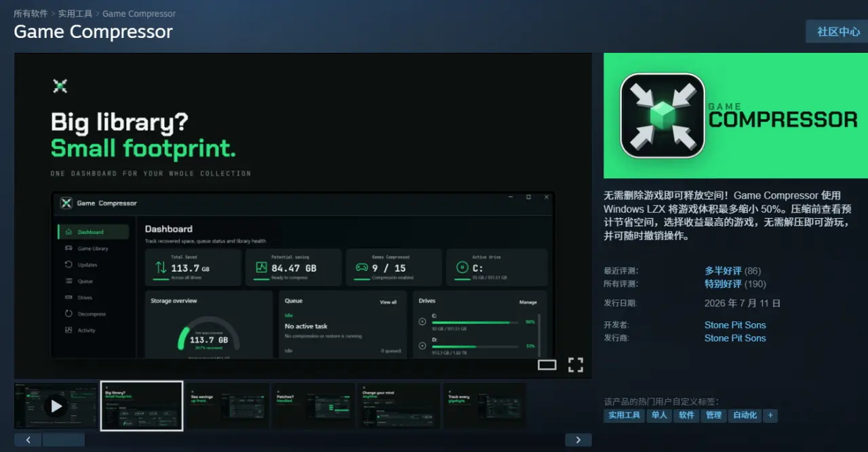This screenshot has width=868, height=452.
Task: Open the large main screenshot image
Action: [303, 215]
